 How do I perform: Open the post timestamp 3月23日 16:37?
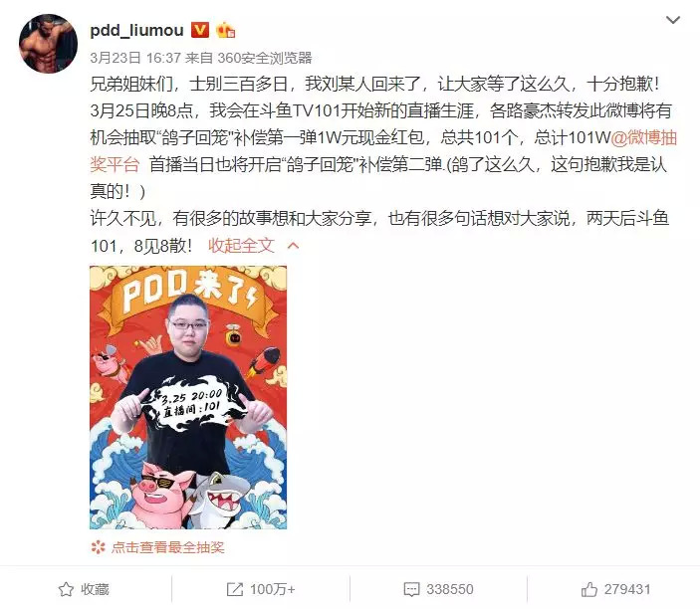pos(135,58)
